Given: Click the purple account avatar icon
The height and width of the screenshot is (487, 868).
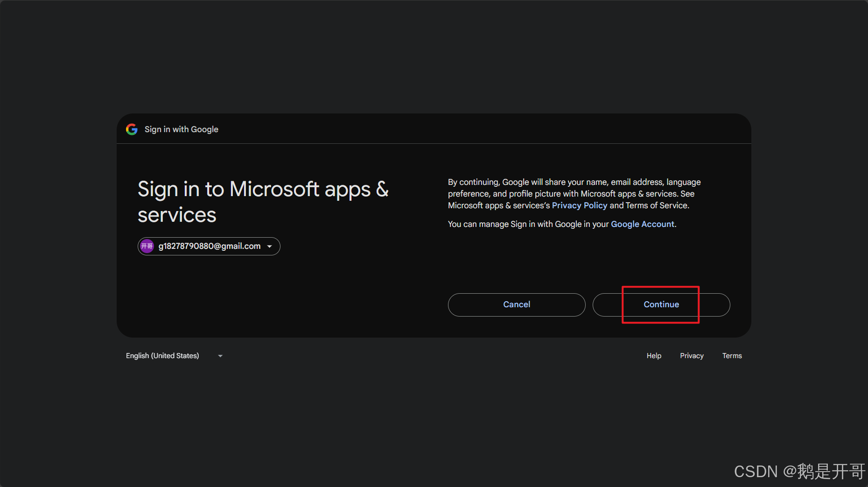Looking at the screenshot, I should pos(147,246).
